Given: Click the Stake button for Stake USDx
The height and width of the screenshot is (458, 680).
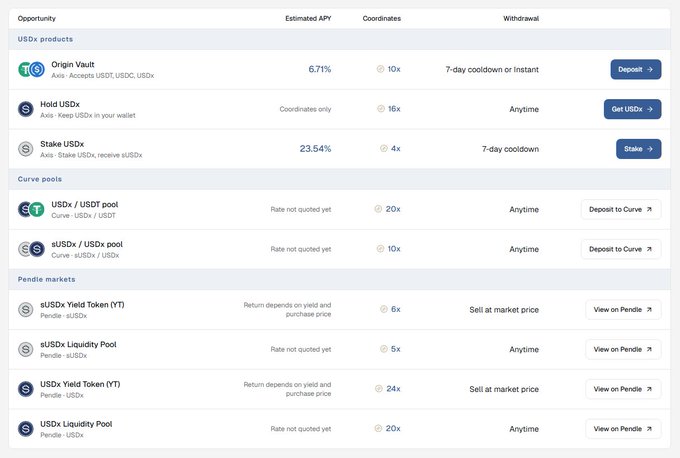Looking at the screenshot, I should point(638,149).
